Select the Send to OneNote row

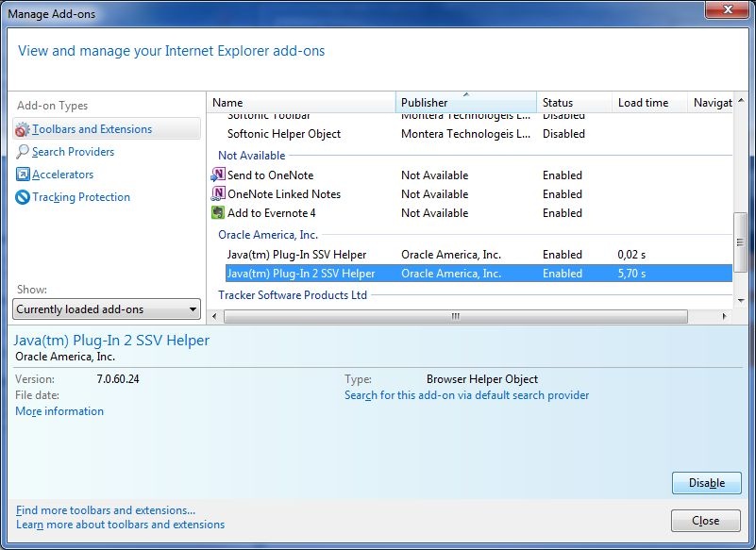(x=470, y=175)
